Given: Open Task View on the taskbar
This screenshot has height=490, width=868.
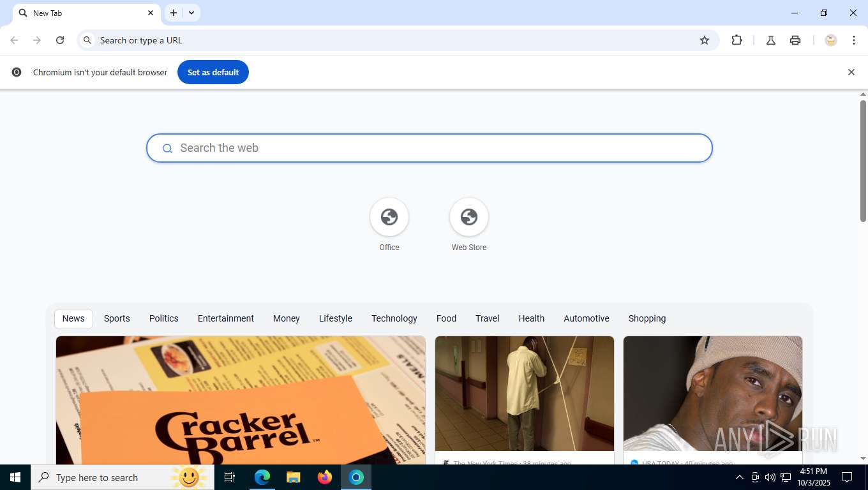Looking at the screenshot, I should click(x=230, y=477).
